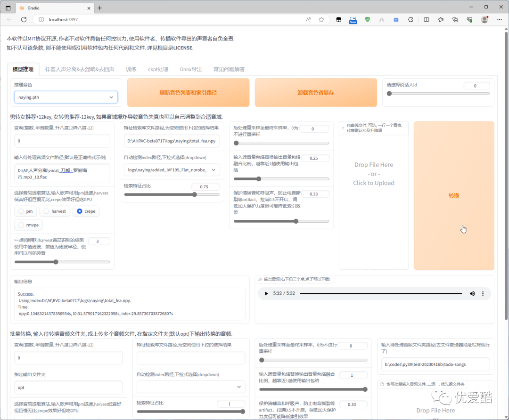Adjust the 检索特征占比 0.75 slider
The height and width of the screenshot is (420, 509).
pyautogui.click(x=172, y=194)
